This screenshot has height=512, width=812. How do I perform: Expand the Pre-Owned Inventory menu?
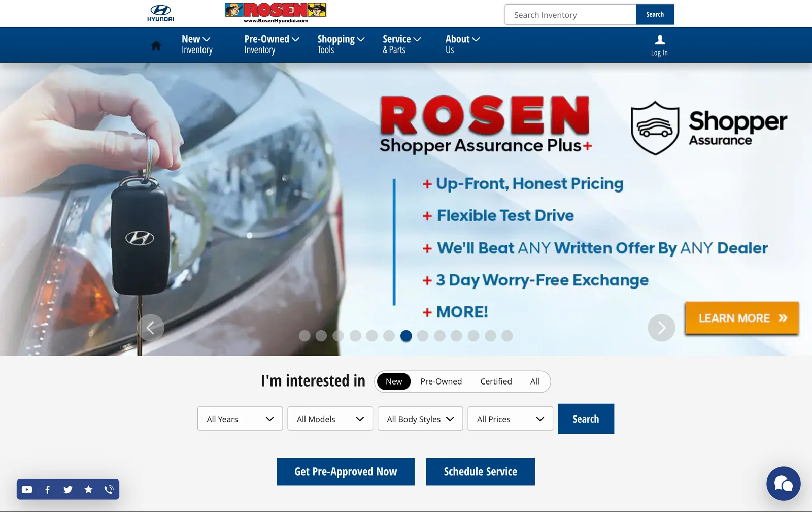pyautogui.click(x=272, y=45)
